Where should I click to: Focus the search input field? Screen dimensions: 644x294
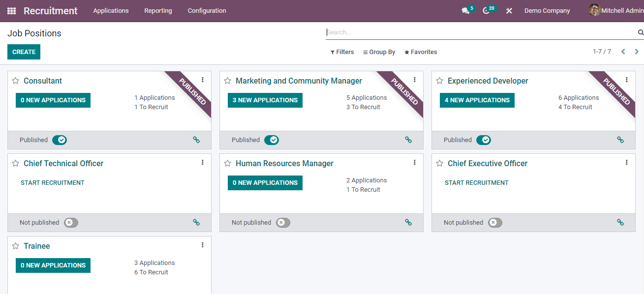(480, 32)
